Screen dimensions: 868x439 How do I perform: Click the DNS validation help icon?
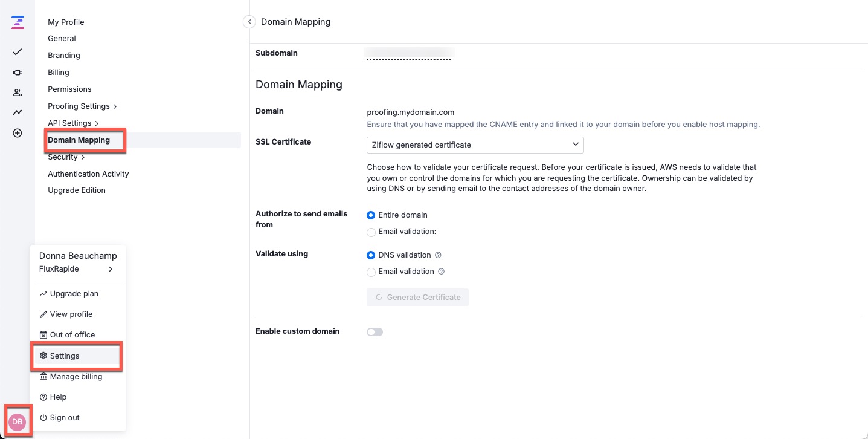click(x=437, y=255)
